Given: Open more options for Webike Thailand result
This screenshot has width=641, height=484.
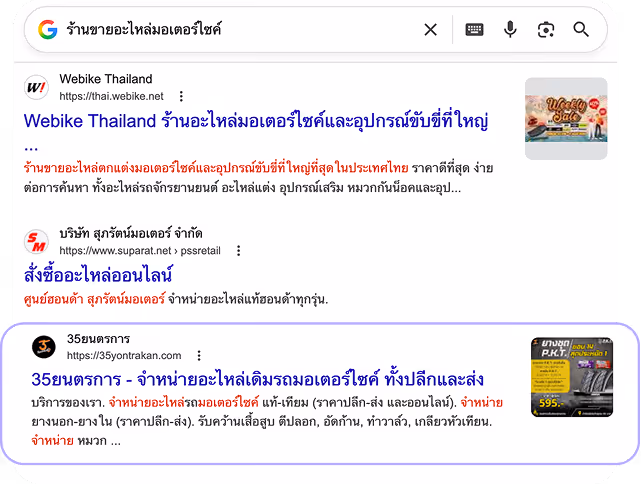Looking at the screenshot, I should click(181, 96).
